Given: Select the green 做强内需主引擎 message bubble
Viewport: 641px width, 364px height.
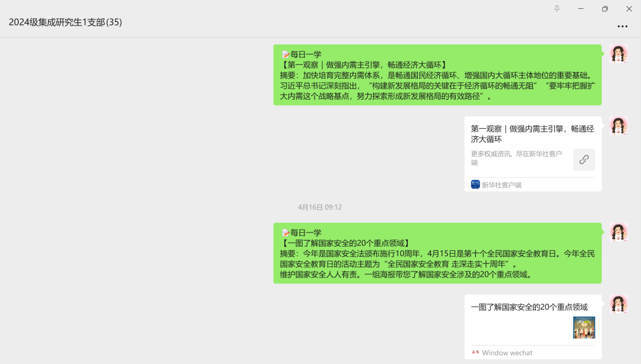Looking at the screenshot, I should pos(437,75).
